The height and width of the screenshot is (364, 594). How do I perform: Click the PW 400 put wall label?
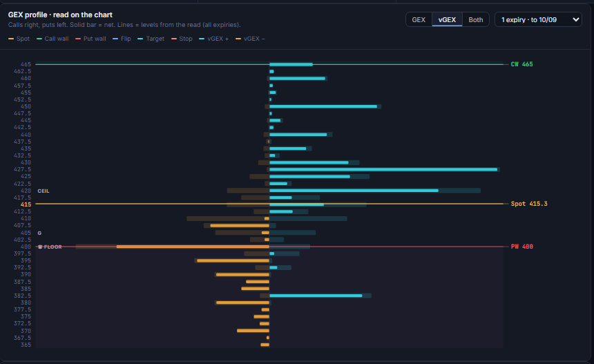point(521,247)
